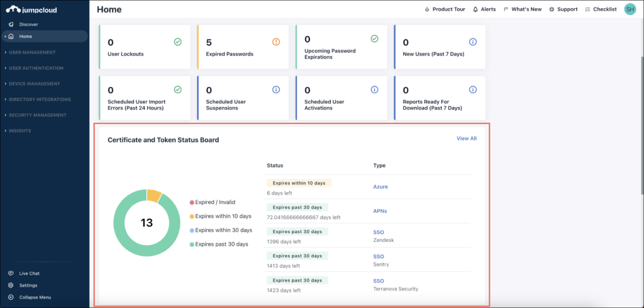The width and height of the screenshot is (644, 308).
Task: Open Settings in the sidebar
Action: click(x=28, y=285)
